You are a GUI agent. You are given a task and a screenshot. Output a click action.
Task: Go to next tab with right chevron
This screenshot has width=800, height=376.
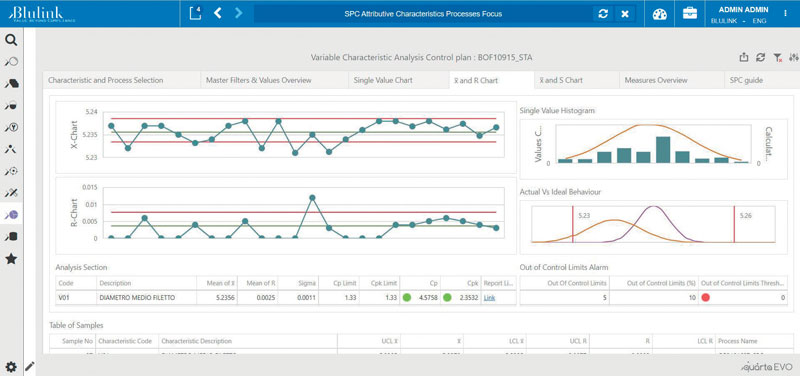(x=238, y=13)
